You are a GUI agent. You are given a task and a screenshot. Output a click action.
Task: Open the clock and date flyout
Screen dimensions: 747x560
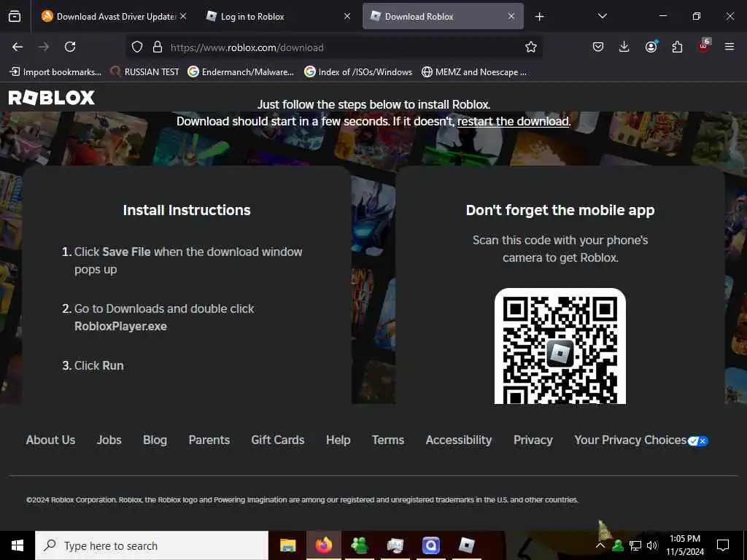(684, 545)
